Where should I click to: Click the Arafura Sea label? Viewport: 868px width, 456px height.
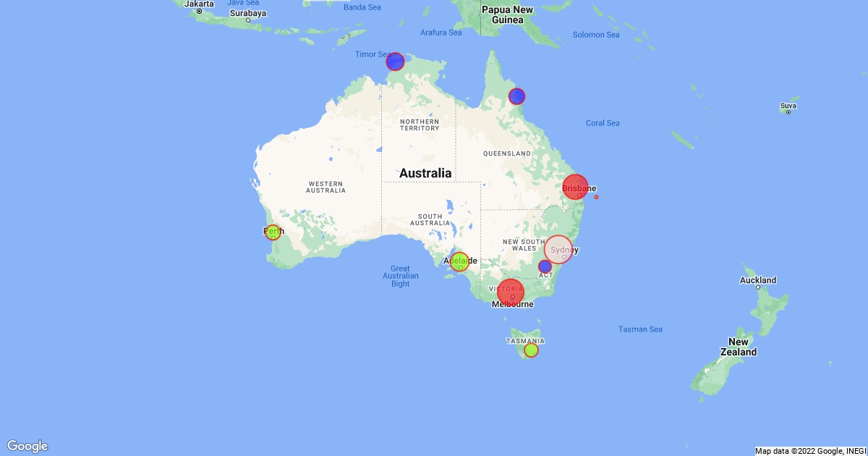[441, 33]
